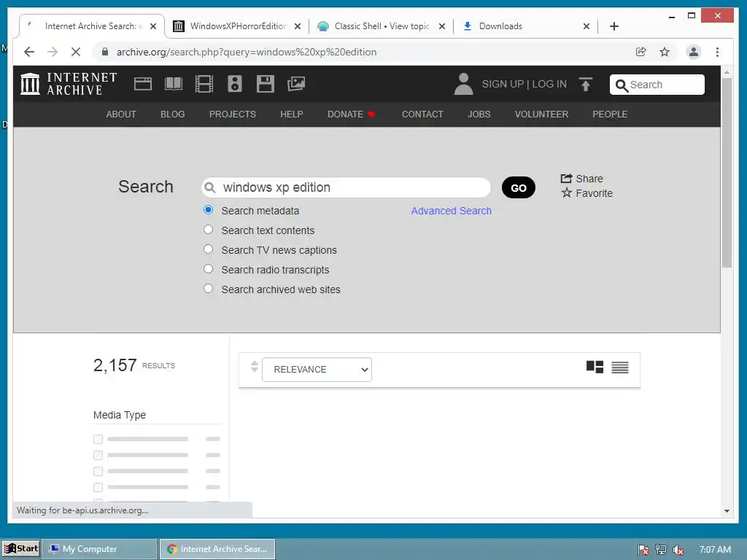Click Share link
The height and width of the screenshot is (560, 747).
tap(581, 179)
